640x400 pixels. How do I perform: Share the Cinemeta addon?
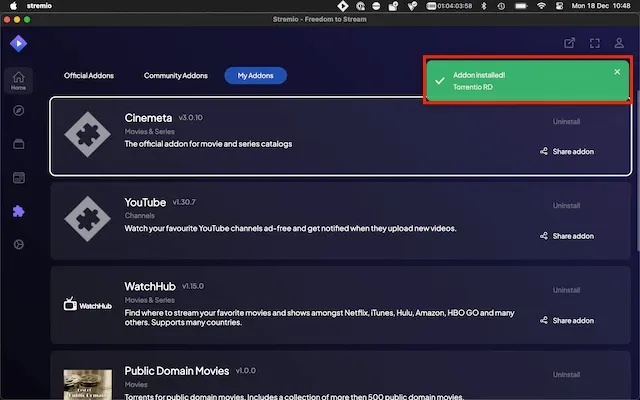[x=567, y=151]
